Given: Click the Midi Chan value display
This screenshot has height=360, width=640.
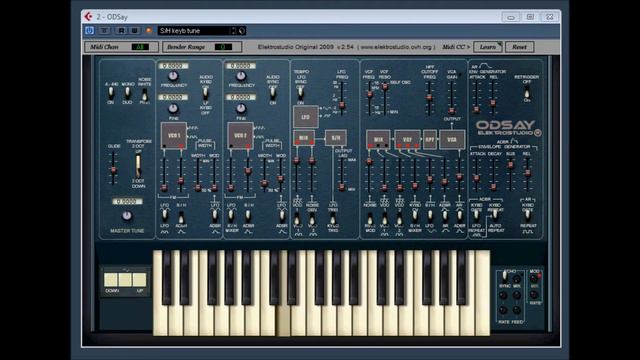Looking at the screenshot, I should coord(140,47).
